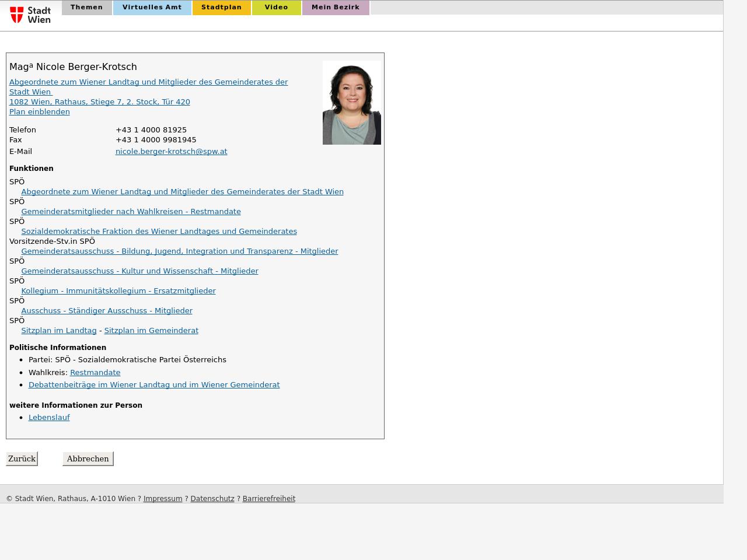Screen dimensions: 747x560
Task: Open the Abgeordnete zum Wiener Landtag link under Funktionen
Action: [x=182, y=191]
